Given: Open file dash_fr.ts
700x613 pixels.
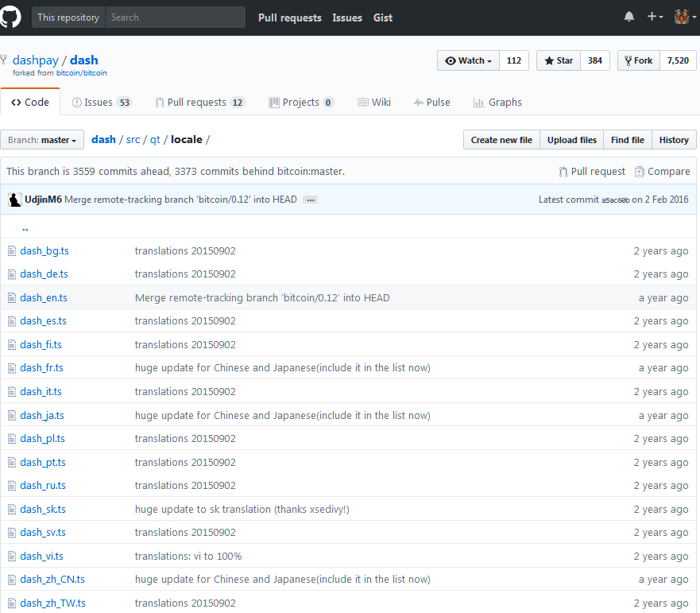Looking at the screenshot, I should (42, 367).
